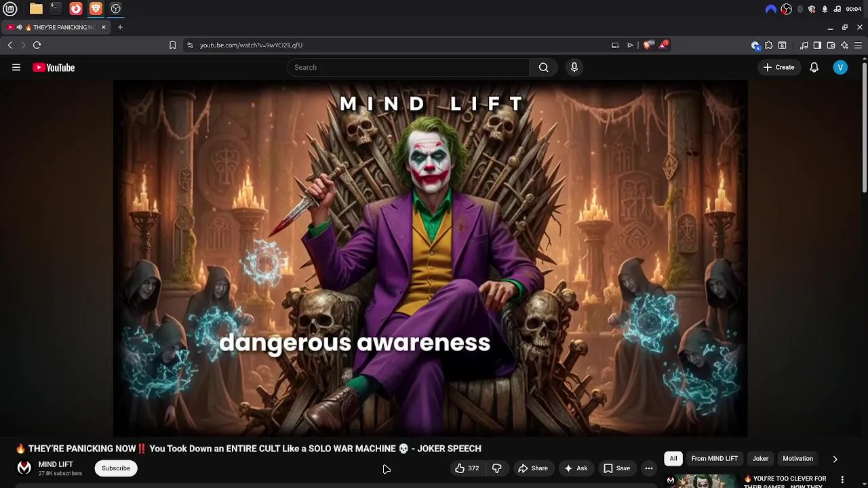This screenshot has height=488, width=868.
Task: Open Brave Shields lion icon
Action: 648,45
